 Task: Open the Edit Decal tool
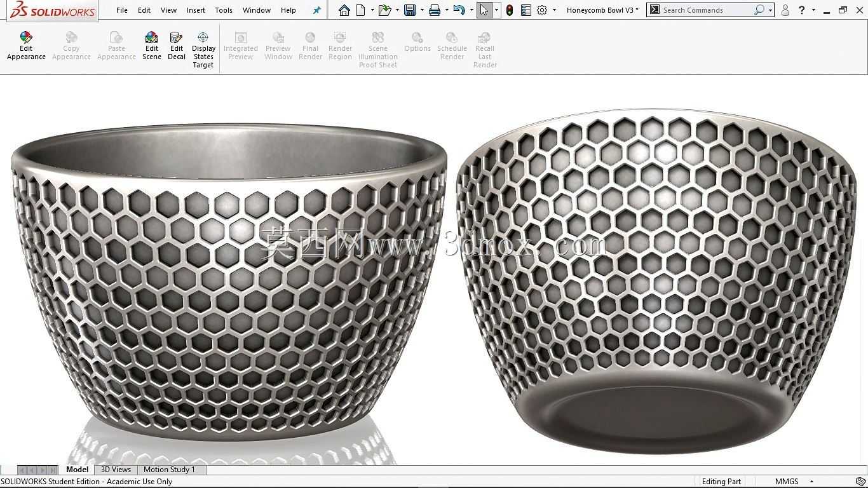[177, 46]
